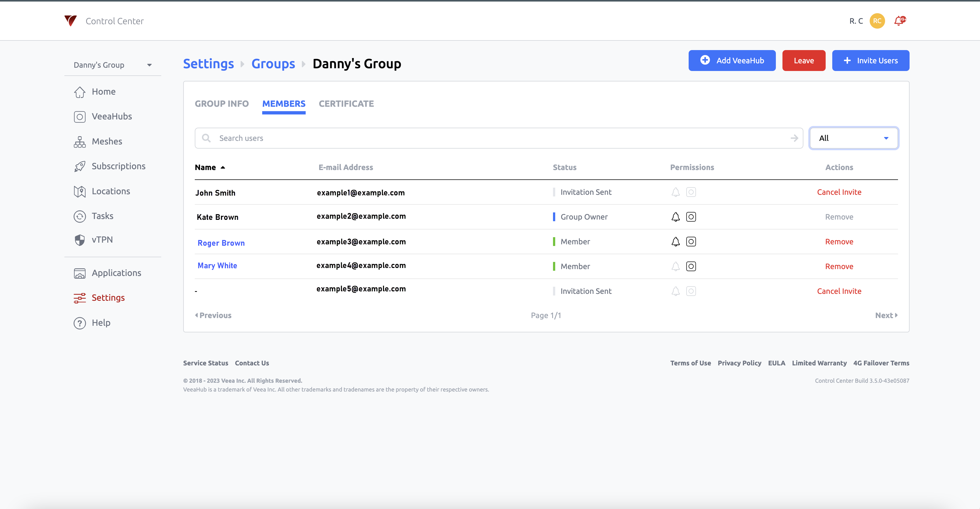Click the greyed Remove for Kate Brown
This screenshot has width=980, height=509.
point(839,217)
